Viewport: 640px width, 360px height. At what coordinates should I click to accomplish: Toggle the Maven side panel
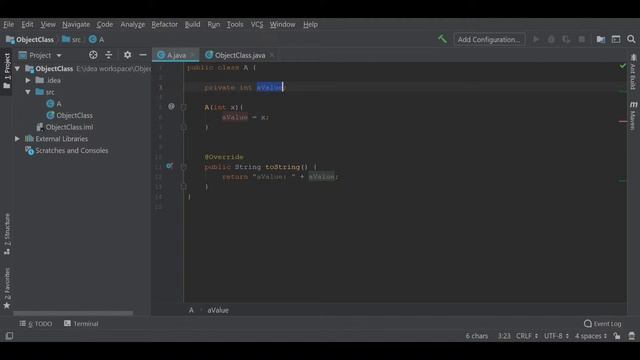(633, 116)
